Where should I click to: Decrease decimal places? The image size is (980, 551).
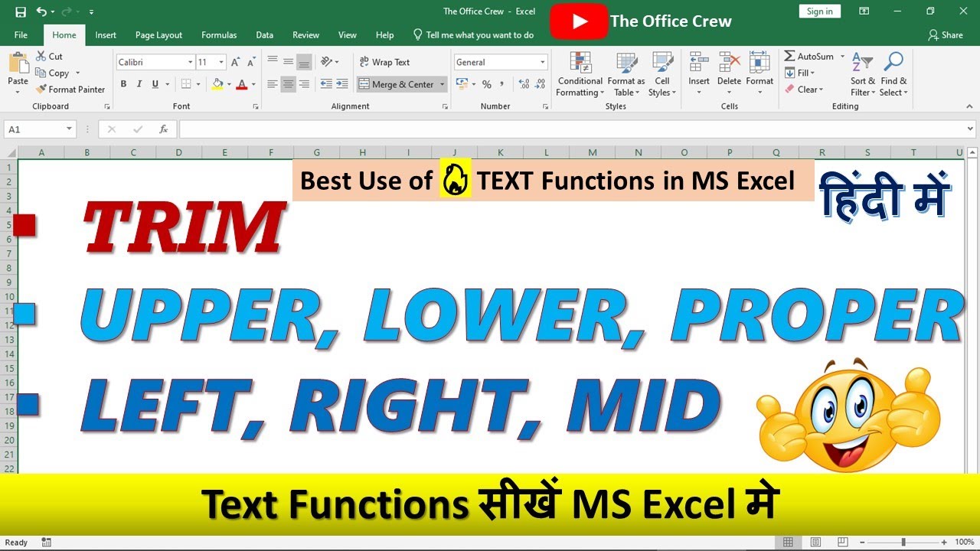(541, 84)
